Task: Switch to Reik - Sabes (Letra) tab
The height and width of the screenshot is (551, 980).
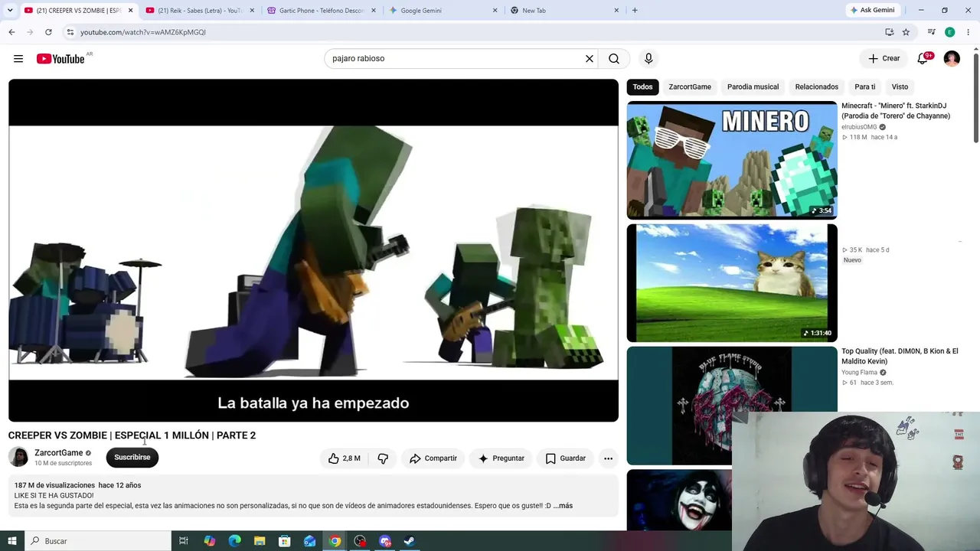Action: (200, 11)
